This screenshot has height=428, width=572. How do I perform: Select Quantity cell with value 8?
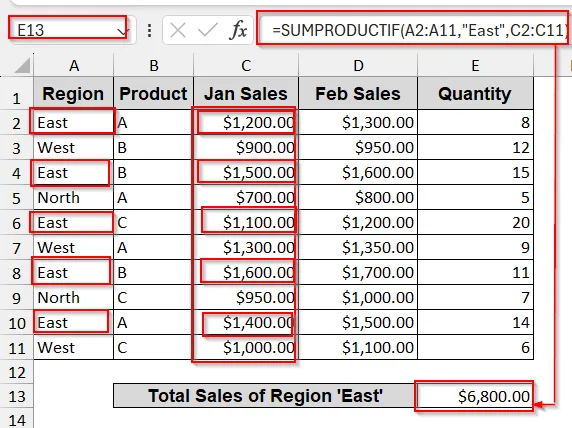(475, 122)
